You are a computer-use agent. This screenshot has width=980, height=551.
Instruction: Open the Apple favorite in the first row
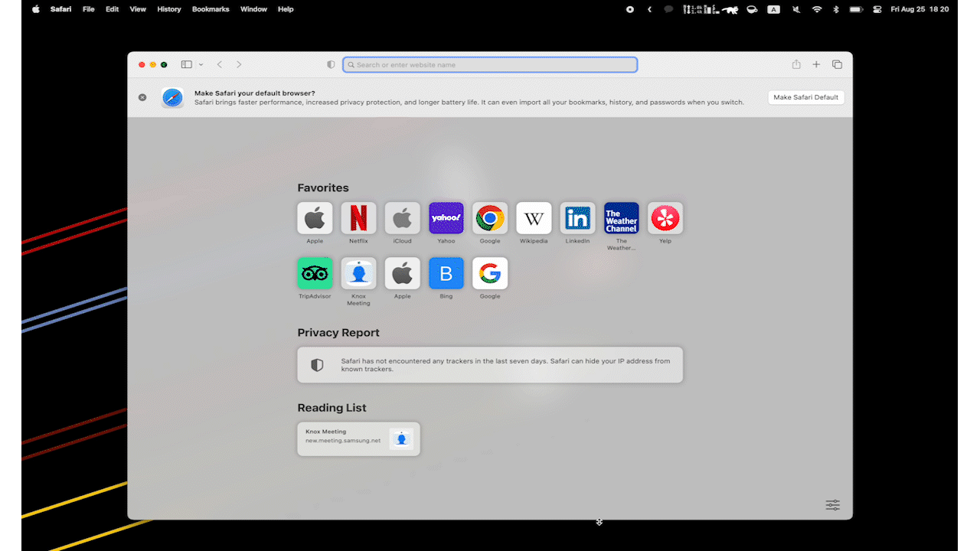coord(315,218)
